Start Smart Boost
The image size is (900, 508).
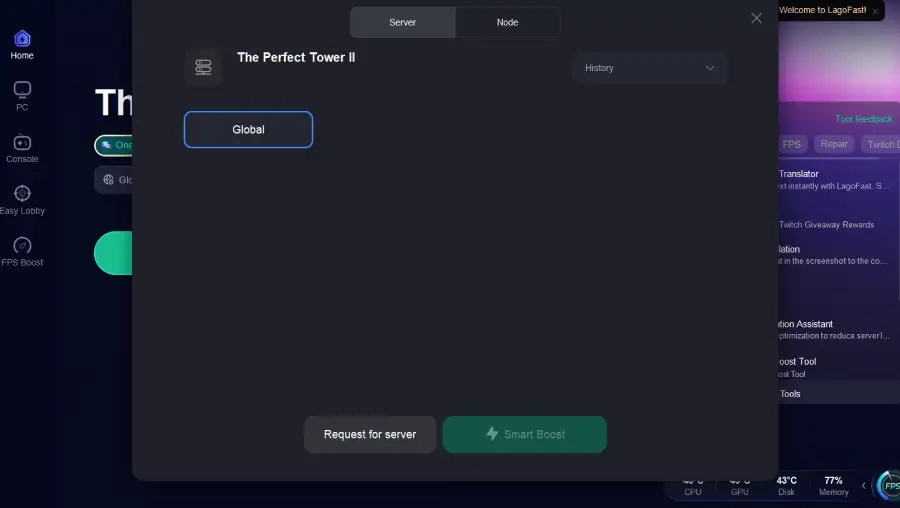click(x=525, y=435)
